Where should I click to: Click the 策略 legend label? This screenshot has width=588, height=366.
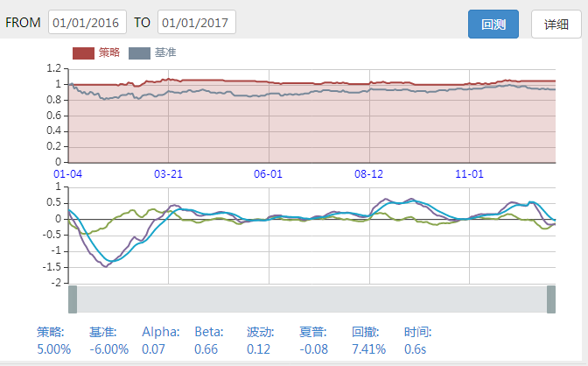[x=109, y=53]
